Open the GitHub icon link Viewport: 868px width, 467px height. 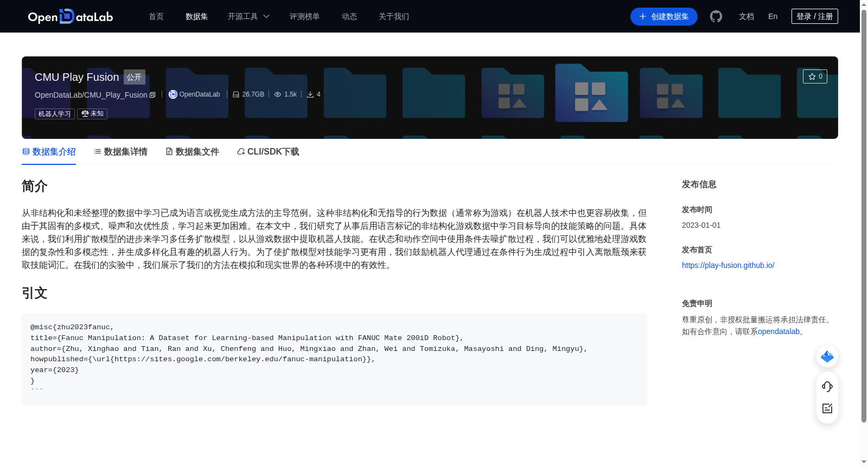coord(716,16)
